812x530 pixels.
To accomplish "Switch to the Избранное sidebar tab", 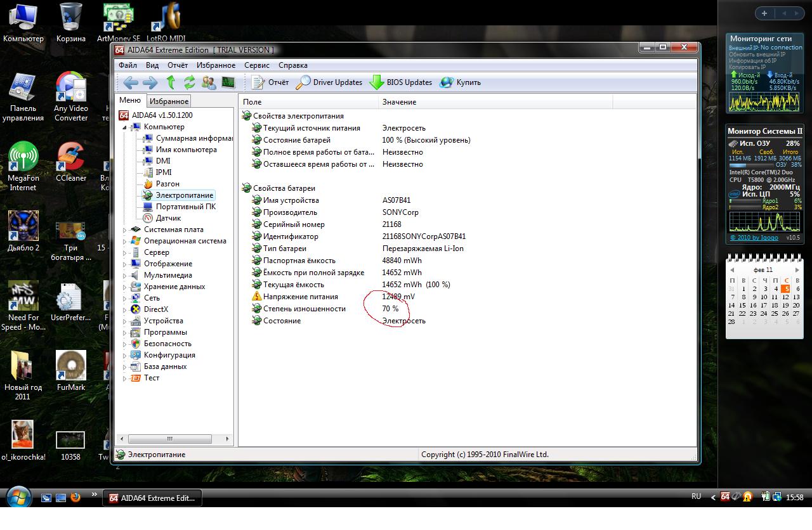I will (169, 101).
